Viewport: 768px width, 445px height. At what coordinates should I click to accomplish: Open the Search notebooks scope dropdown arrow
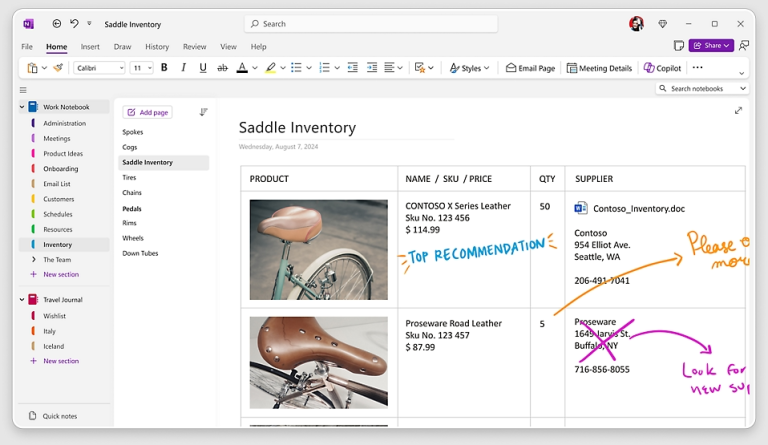743,89
